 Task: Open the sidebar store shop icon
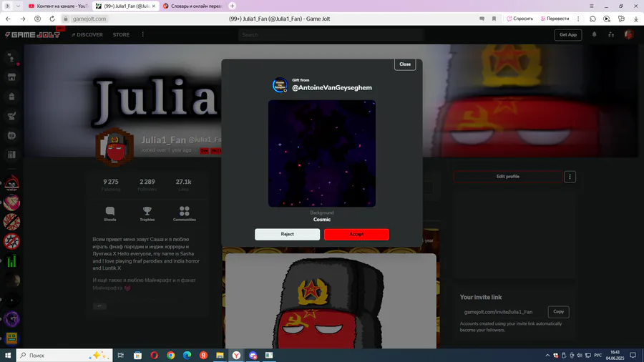point(11,77)
